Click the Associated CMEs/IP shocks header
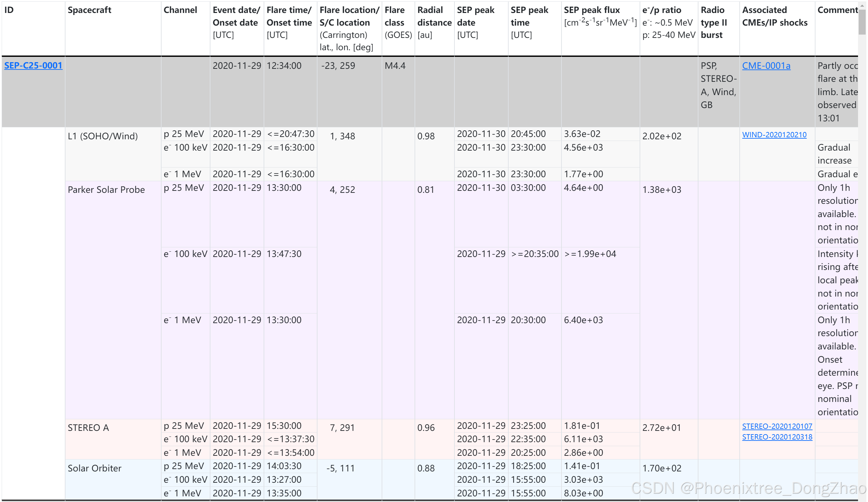 (774, 16)
